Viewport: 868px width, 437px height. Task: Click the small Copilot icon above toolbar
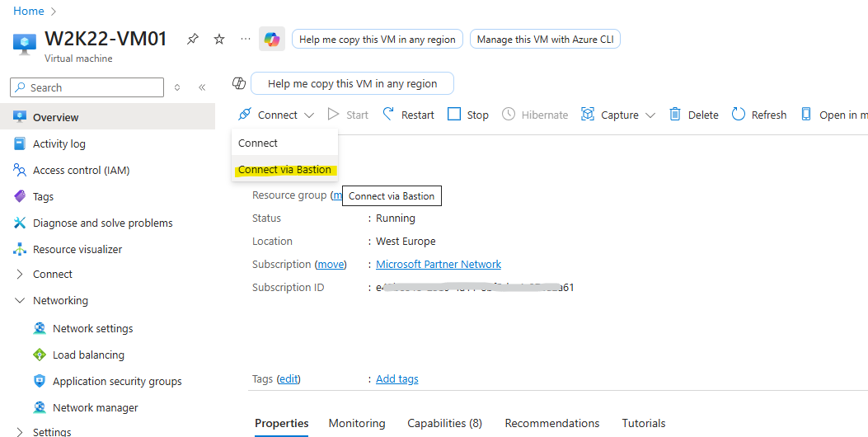tap(238, 83)
